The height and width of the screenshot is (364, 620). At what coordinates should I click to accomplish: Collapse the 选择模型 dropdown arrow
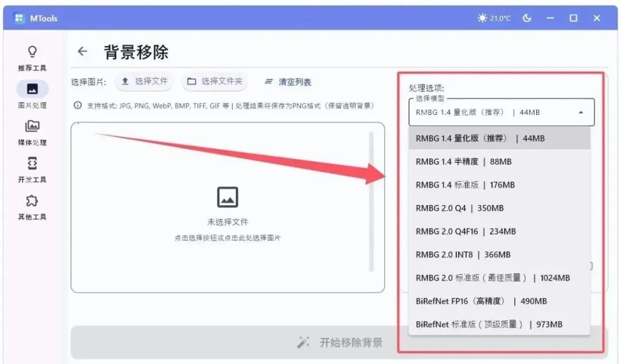pyautogui.click(x=581, y=113)
